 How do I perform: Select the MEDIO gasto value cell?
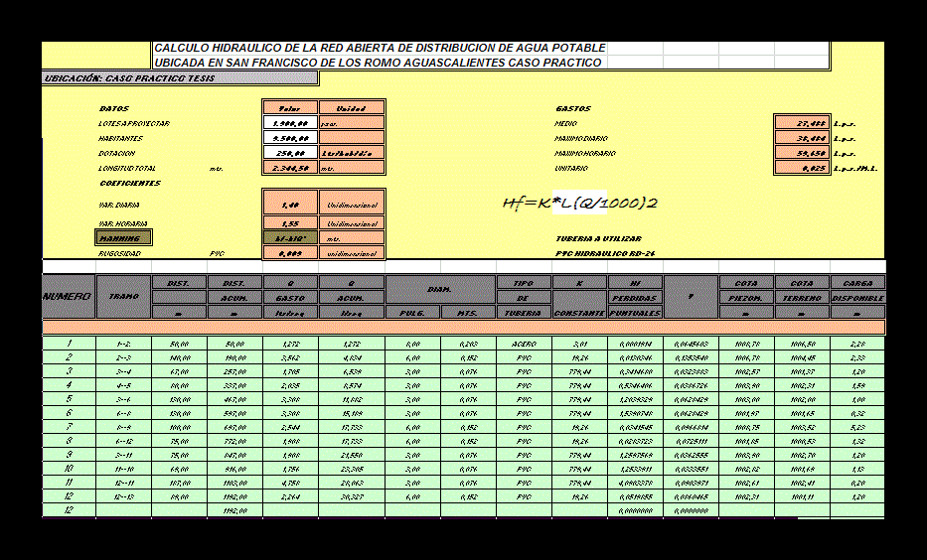801,123
